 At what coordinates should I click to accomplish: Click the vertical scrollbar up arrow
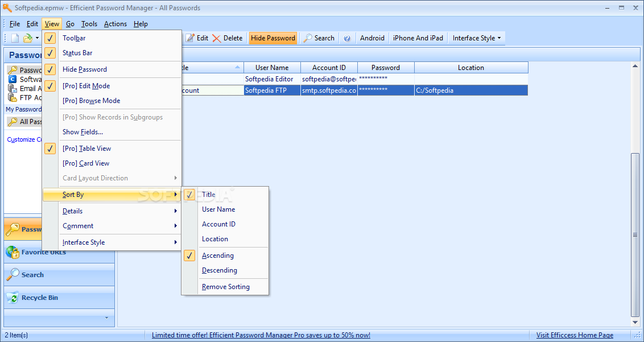pos(635,66)
